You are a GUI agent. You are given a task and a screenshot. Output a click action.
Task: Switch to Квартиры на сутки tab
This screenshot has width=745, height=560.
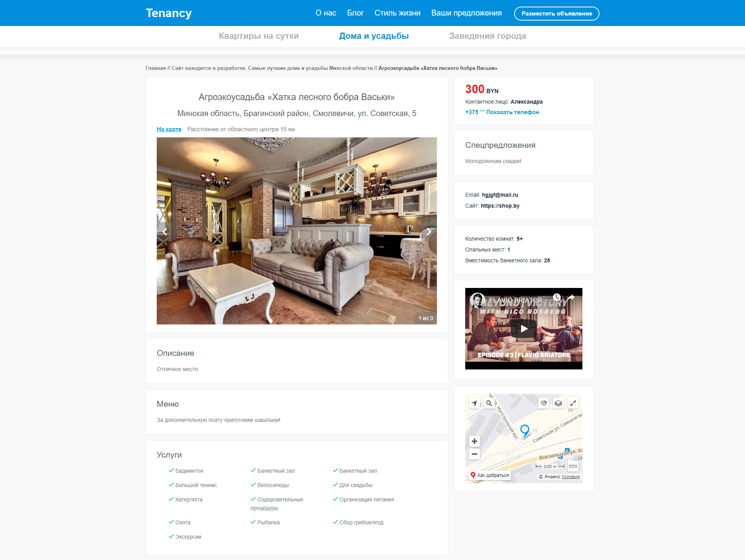(258, 36)
